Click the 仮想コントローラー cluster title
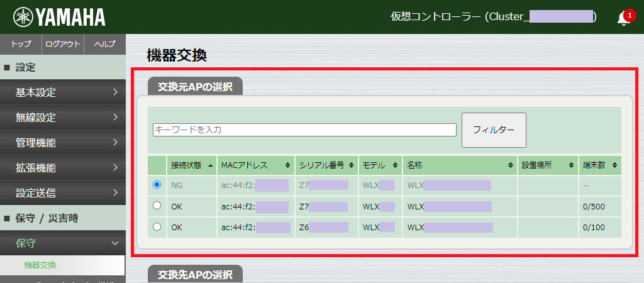This screenshot has height=283, width=644. pyautogui.click(x=493, y=17)
